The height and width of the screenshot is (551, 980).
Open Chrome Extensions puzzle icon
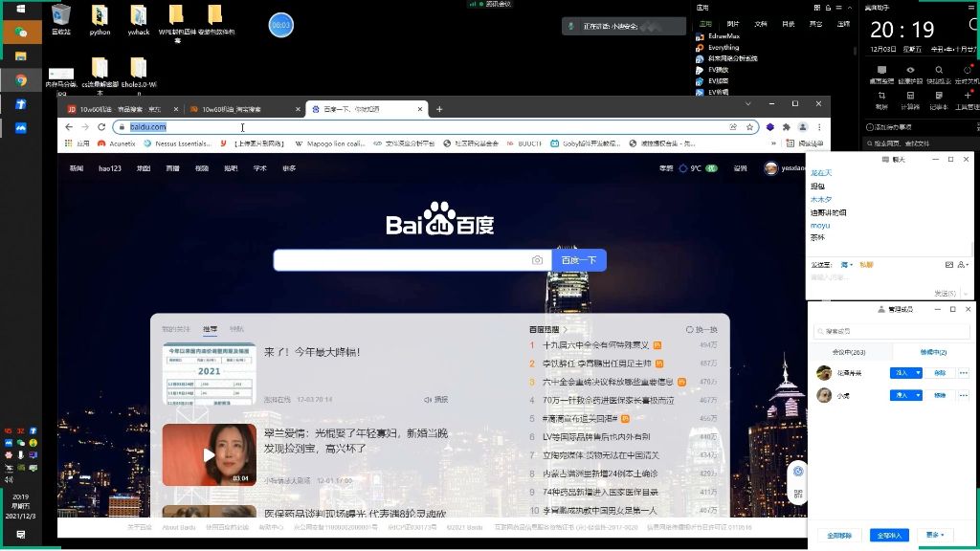pyautogui.click(x=787, y=127)
